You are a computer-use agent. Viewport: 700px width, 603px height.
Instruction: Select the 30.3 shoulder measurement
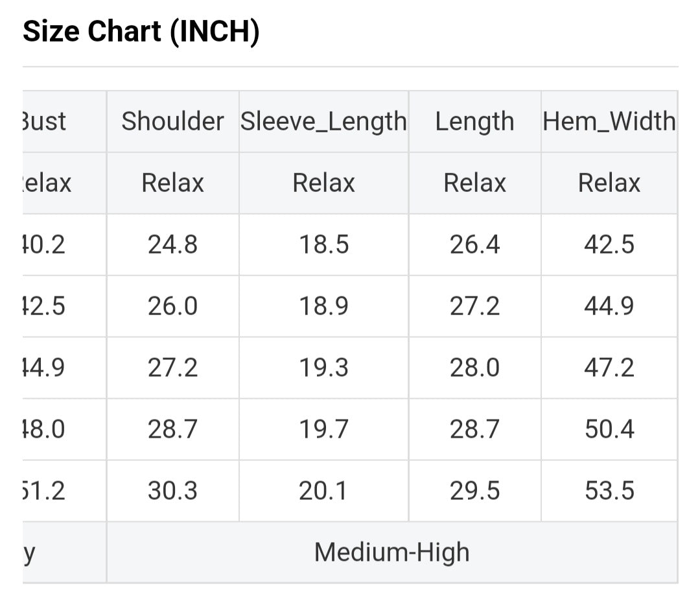pyautogui.click(x=172, y=491)
